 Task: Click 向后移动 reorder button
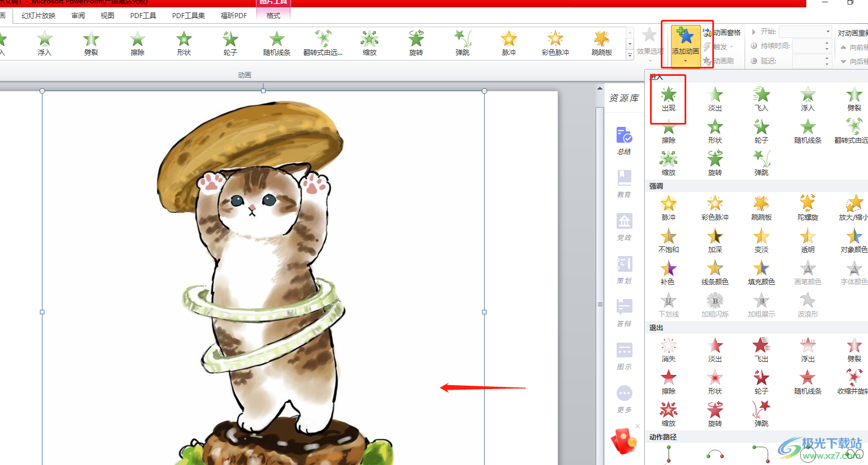tap(854, 61)
